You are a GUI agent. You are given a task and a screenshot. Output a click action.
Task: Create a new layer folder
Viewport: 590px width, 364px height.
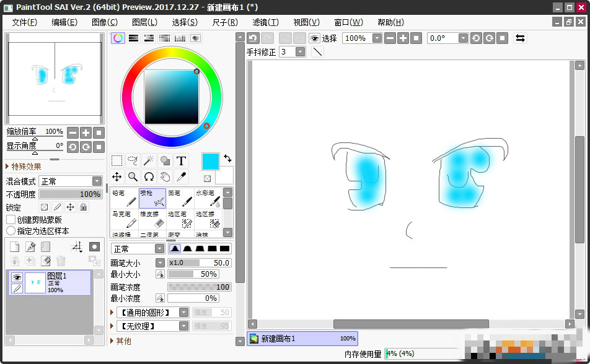pos(45,246)
